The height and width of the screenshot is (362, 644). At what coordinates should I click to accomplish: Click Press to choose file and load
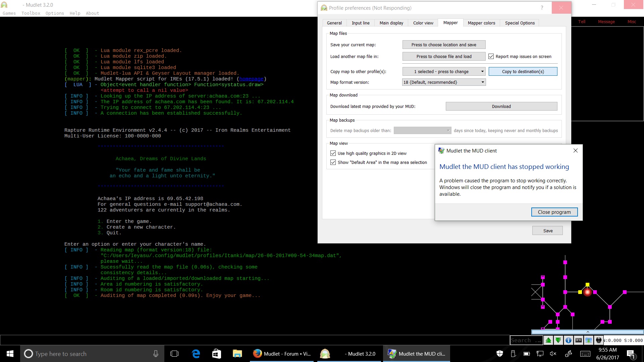[444, 56]
